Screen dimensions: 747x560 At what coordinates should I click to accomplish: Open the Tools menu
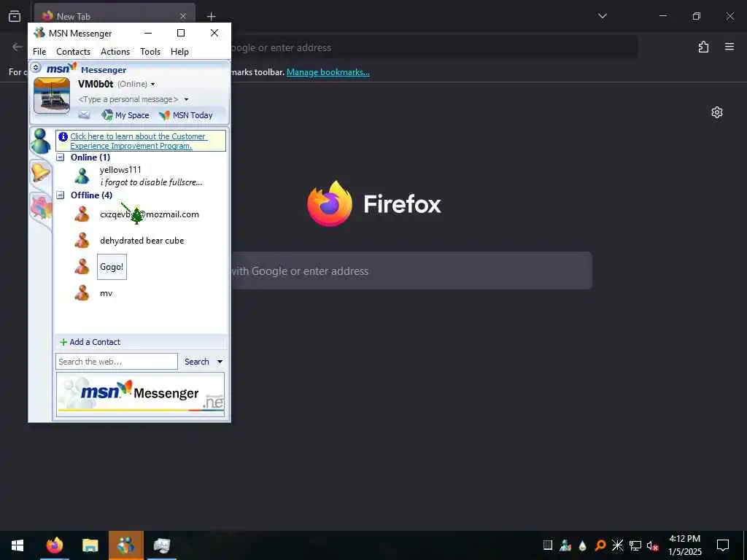[x=150, y=52]
